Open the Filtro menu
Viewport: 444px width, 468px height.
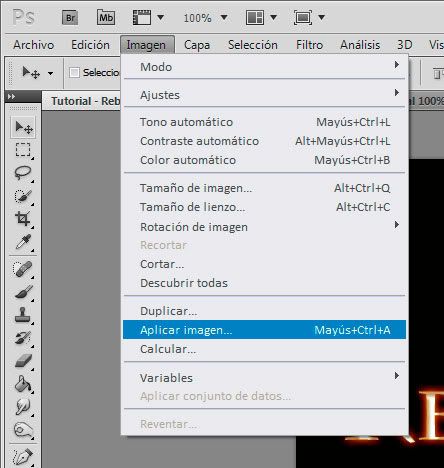coord(309,45)
